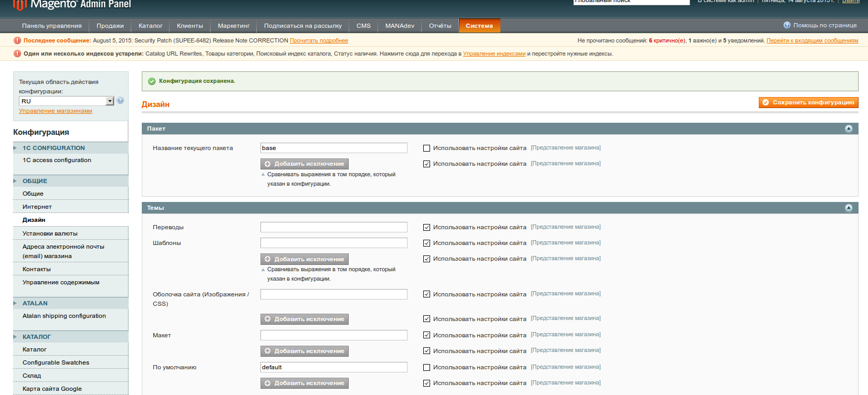Open 1C access configuration in sidebar

coord(57,160)
